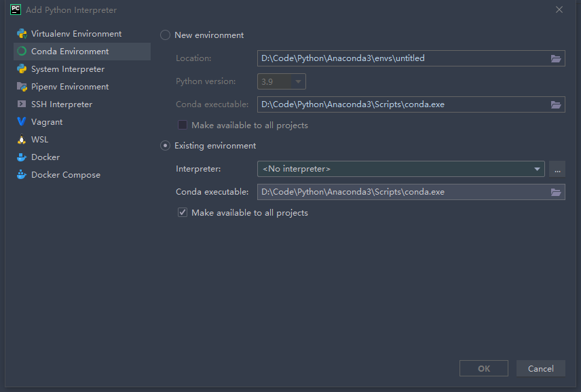581x392 pixels.
Task: Click the Python version: label text
Action: pos(206,81)
